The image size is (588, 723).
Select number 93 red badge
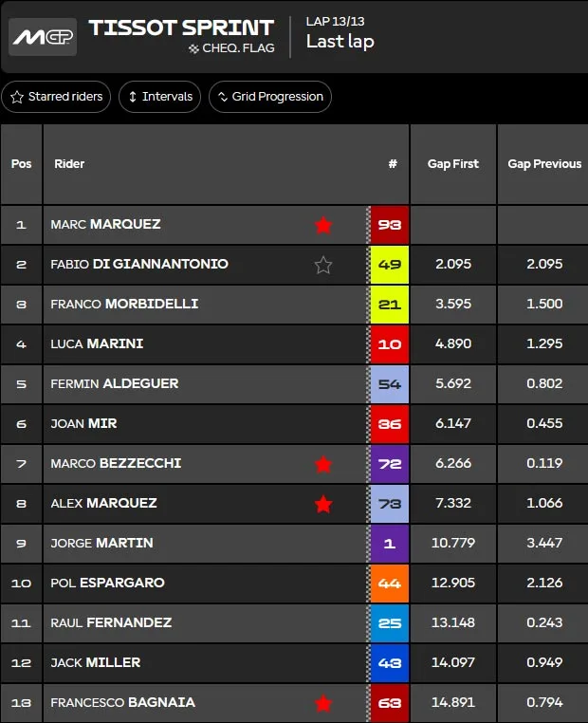click(390, 225)
